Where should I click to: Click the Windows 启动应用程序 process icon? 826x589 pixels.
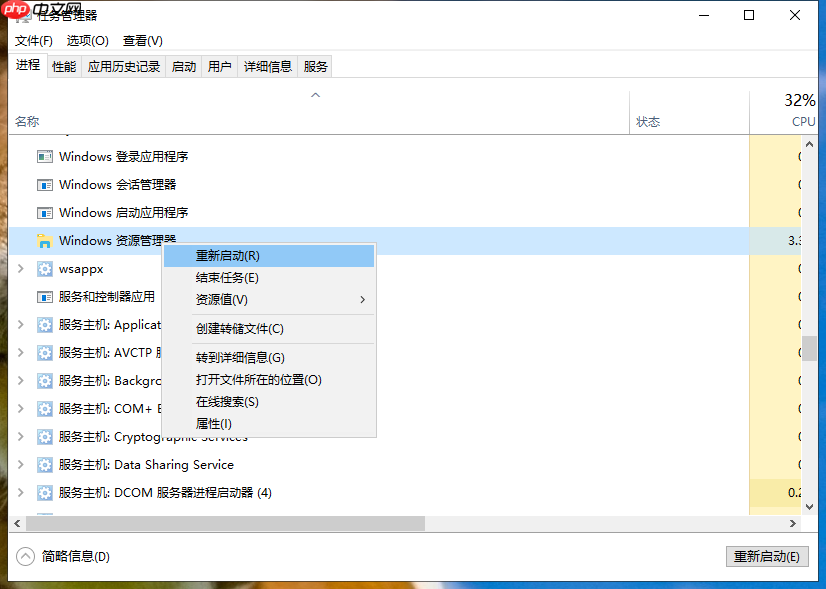(44, 212)
